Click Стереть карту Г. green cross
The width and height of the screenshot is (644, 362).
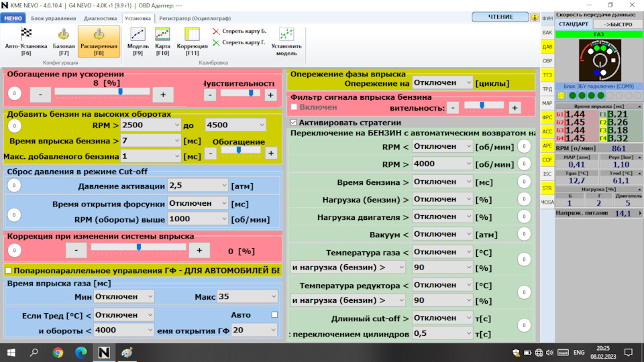point(216,42)
